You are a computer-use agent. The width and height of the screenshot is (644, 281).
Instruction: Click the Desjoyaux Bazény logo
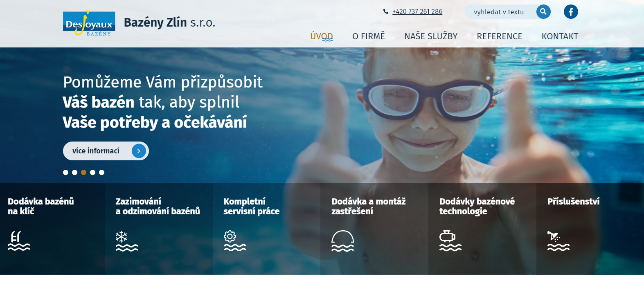tap(89, 24)
